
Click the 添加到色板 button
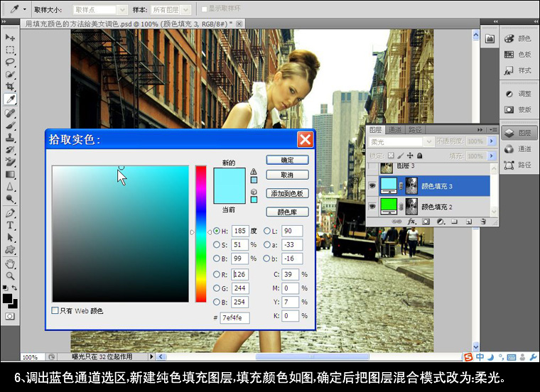tap(287, 193)
